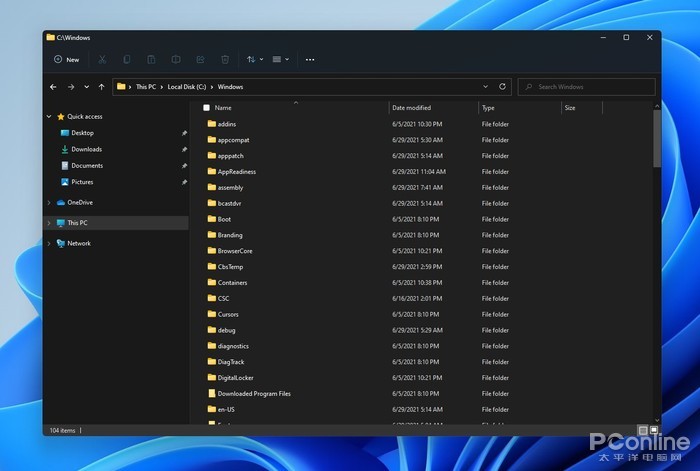Click Local Disk (C:) in breadcrumb path
The image size is (700, 471).
pos(187,87)
